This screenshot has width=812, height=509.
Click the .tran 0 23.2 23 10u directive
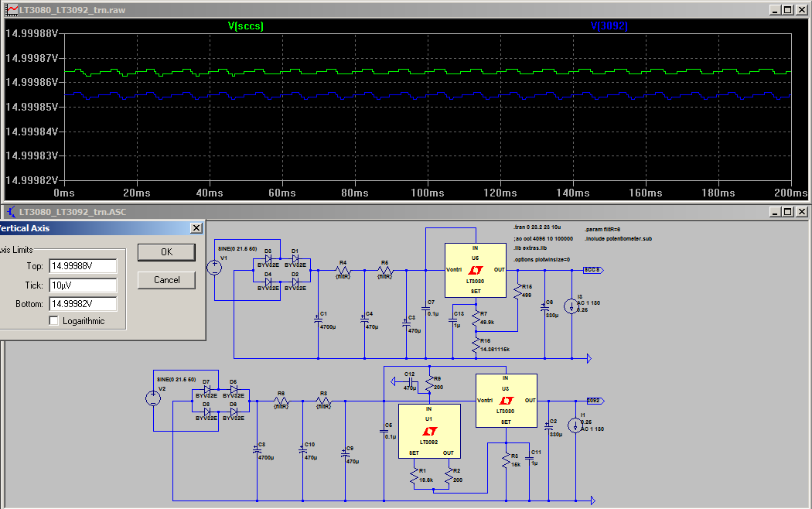tap(537, 227)
